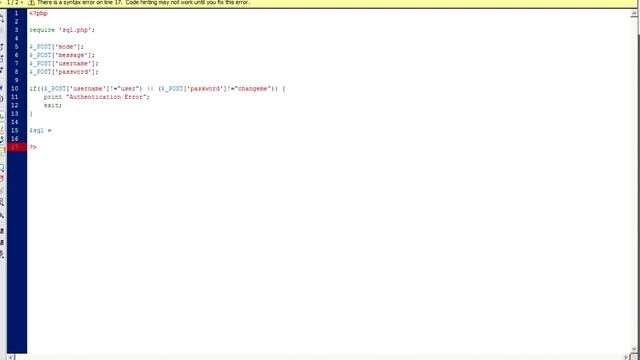Select line number 12 in the gutter
Screen dimensions: 640x360
tap(15, 105)
